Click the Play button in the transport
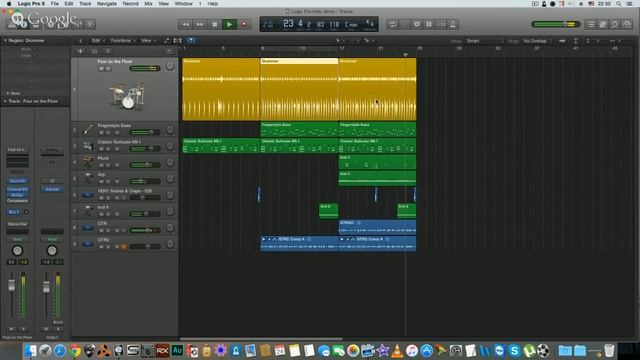Screen dimensions: 640x360 tap(229, 24)
